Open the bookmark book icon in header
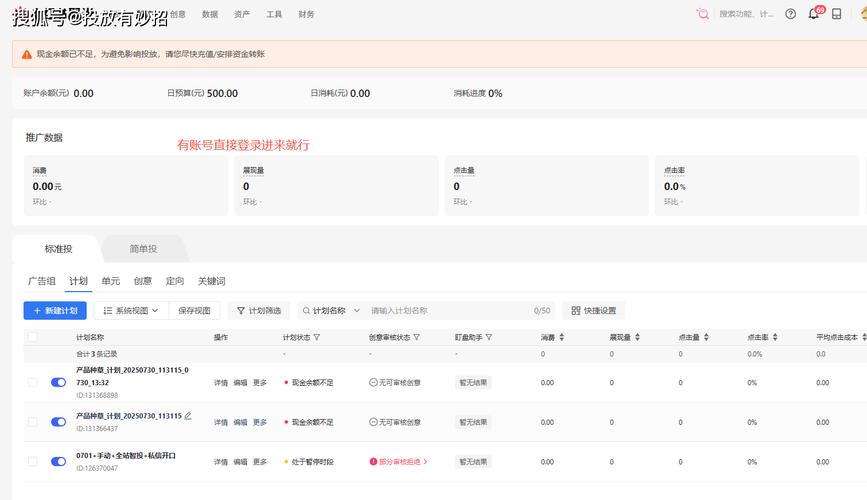Viewport: 867px width, 500px height. point(837,14)
